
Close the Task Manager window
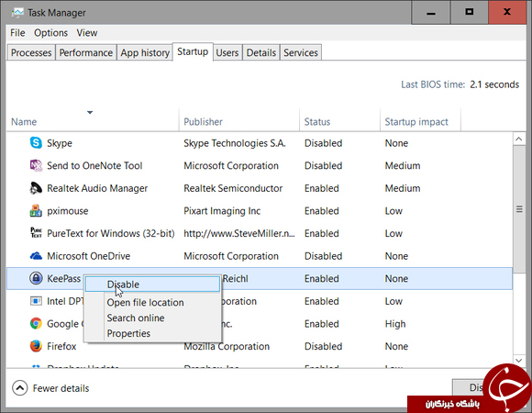(507, 12)
